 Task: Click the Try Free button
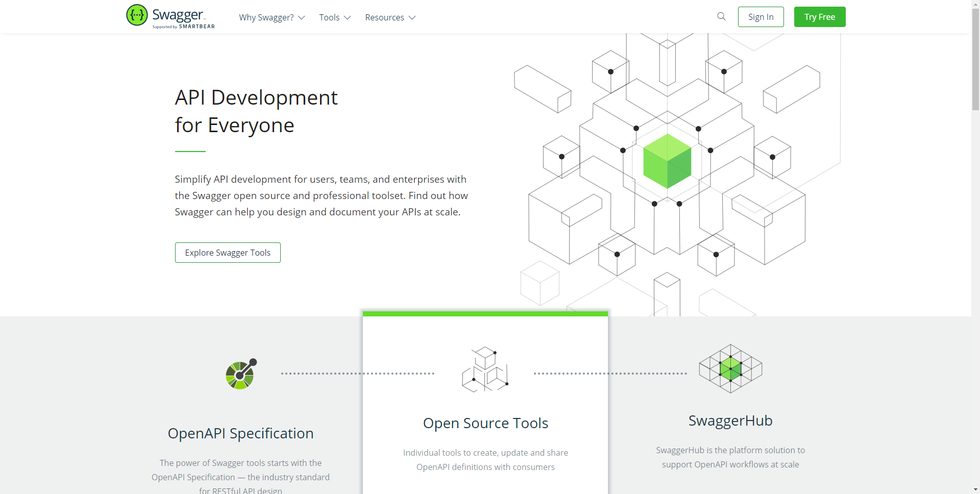820,17
